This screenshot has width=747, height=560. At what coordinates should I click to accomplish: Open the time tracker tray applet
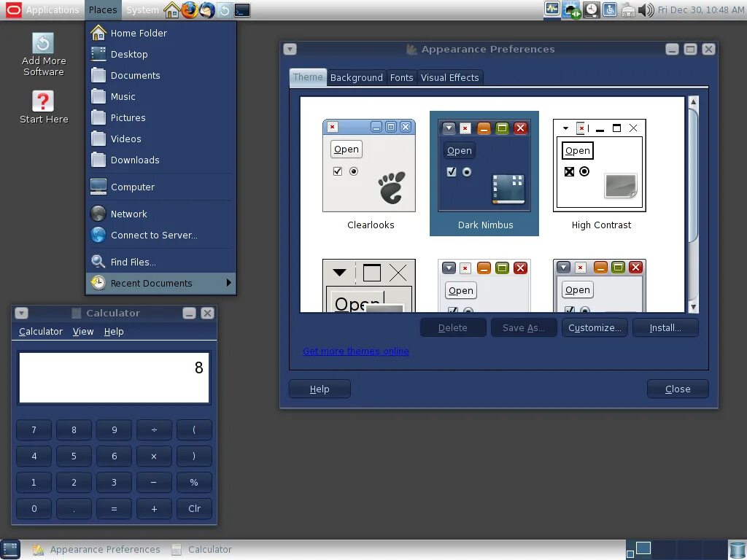coord(591,10)
